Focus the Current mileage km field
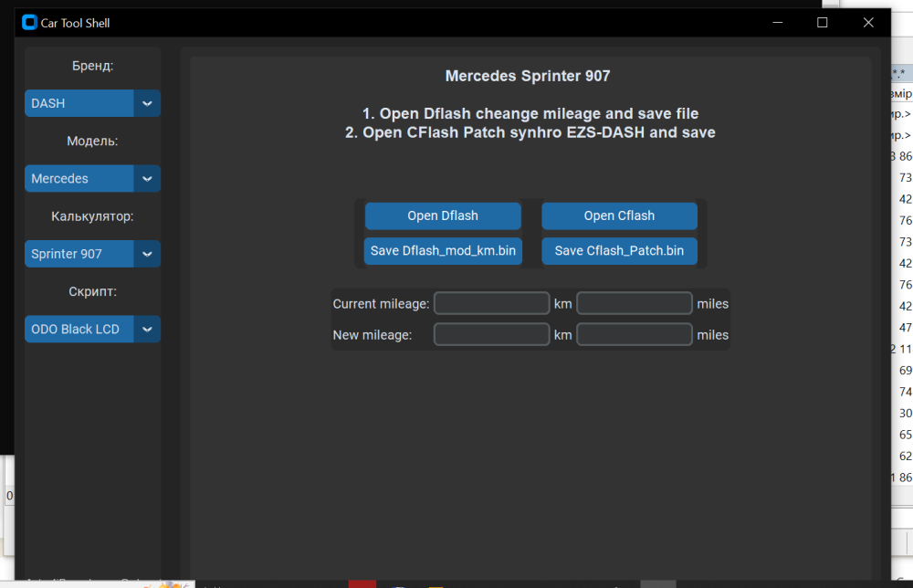This screenshot has height=588, width=913. (x=492, y=303)
